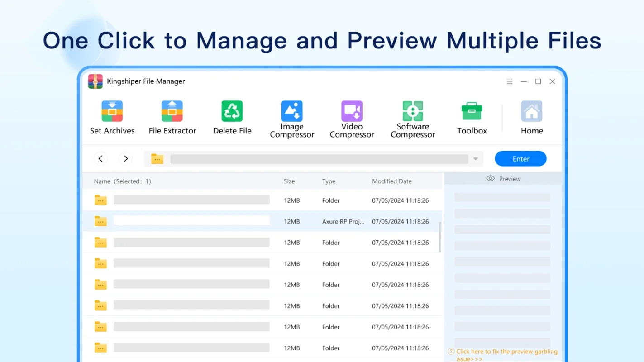Image resolution: width=644 pixels, height=362 pixels.
Task: Go to the Home screen
Action: point(532,118)
